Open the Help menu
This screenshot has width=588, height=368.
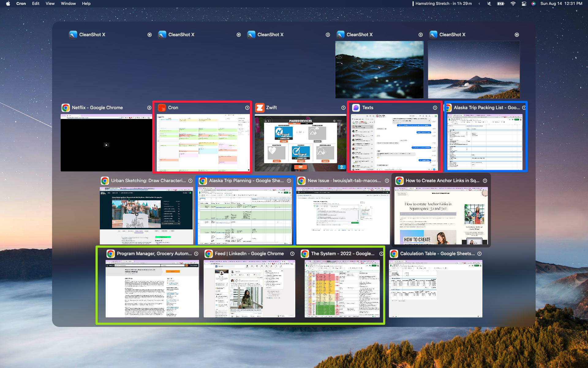[x=86, y=4]
